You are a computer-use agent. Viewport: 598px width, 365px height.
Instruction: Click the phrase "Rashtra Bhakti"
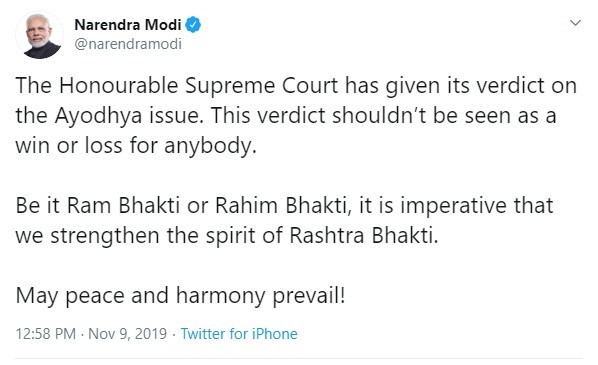pos(364,236)
